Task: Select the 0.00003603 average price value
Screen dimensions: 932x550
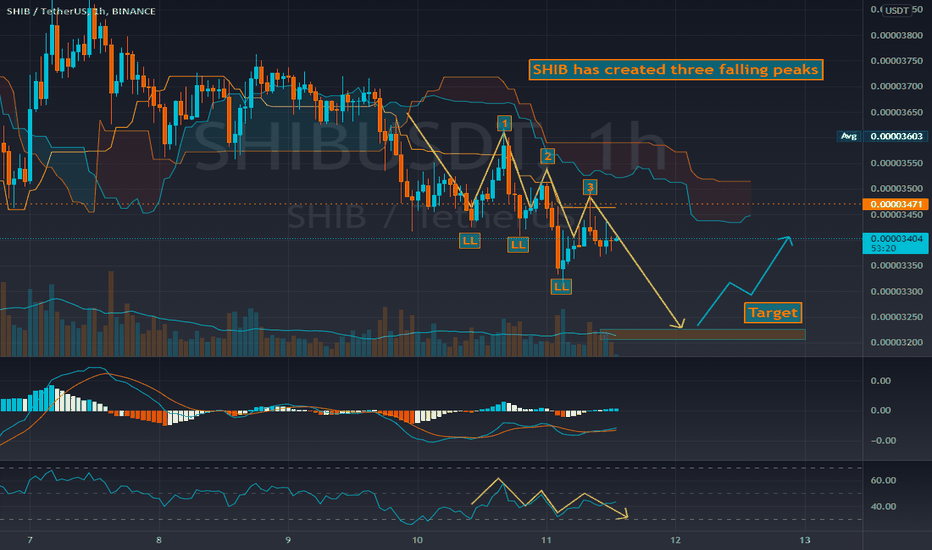Action: coord(896,136)
